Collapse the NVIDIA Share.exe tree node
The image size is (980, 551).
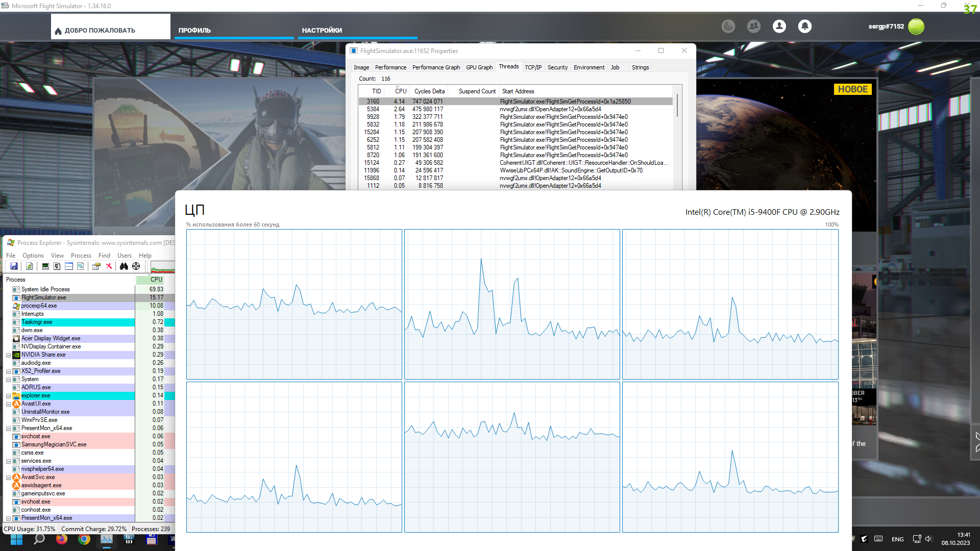tap(8, 355)
